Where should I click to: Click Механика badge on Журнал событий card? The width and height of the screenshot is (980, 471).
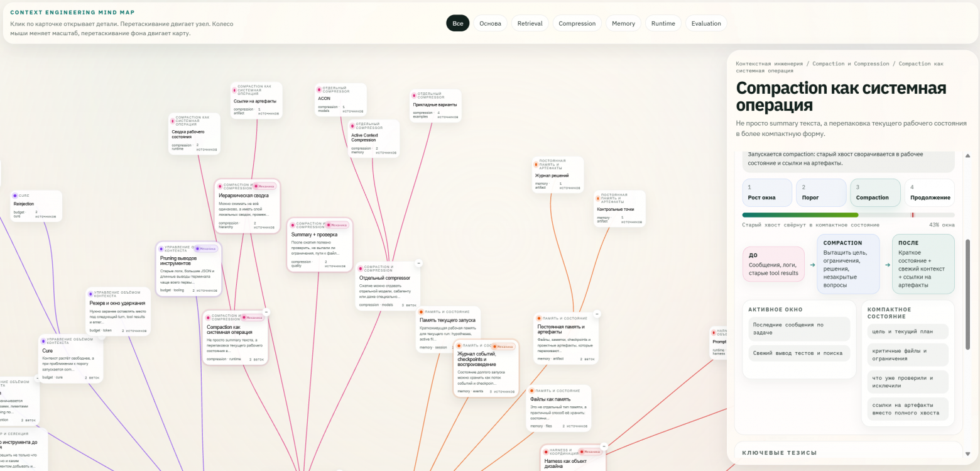(x=503, y=346)
